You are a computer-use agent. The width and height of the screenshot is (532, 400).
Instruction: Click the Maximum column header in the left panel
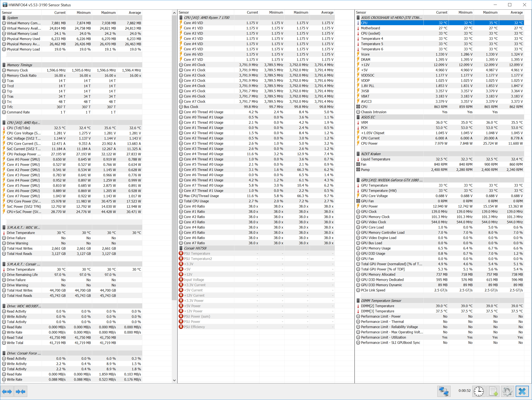(x=108, y=13)
